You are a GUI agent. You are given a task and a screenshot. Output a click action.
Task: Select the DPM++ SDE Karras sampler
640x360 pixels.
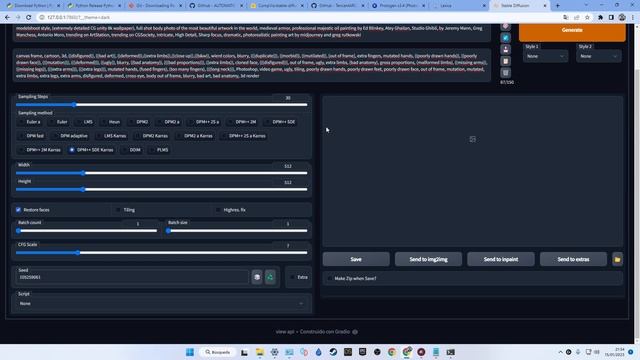[91, 150]
